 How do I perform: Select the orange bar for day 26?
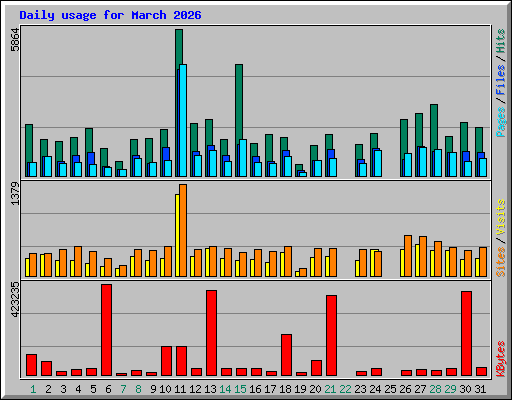408,256
